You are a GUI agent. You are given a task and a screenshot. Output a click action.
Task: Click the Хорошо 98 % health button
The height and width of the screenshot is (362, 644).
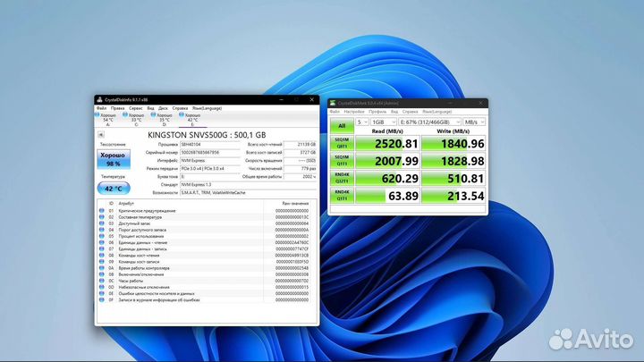tap(114, 159)
